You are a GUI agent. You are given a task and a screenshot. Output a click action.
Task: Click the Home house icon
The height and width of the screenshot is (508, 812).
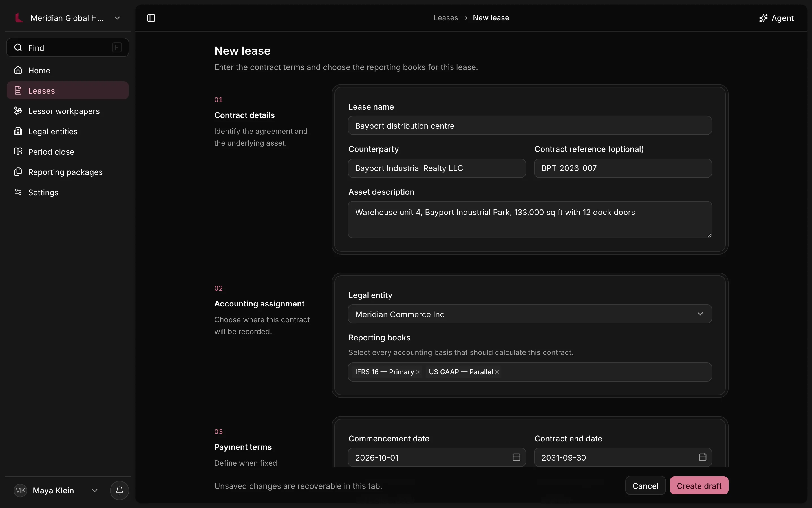point(18,70)
